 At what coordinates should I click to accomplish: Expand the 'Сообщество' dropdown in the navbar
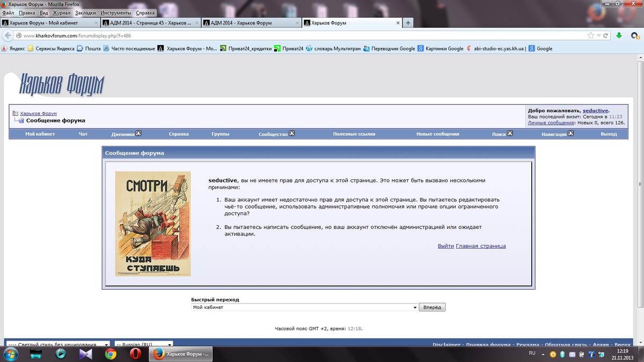(x=292, y=134)
